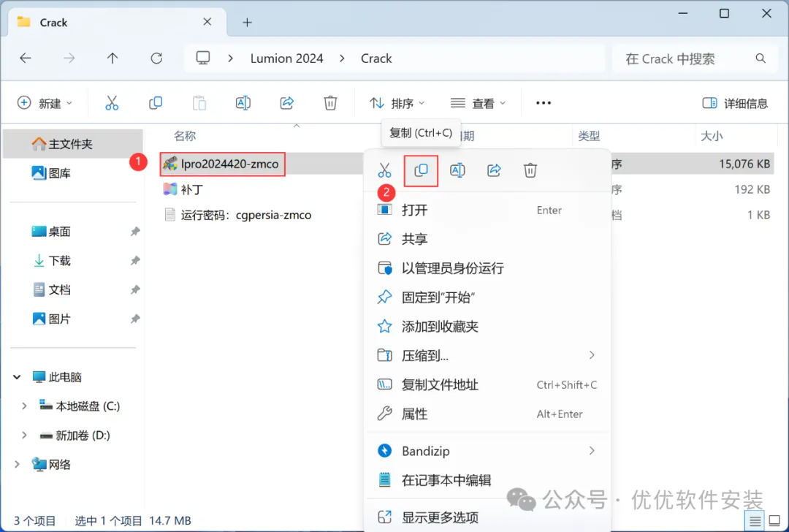Click the Paste icon in the toolbar
Screen dimensions: 789x532
point(199,103)
